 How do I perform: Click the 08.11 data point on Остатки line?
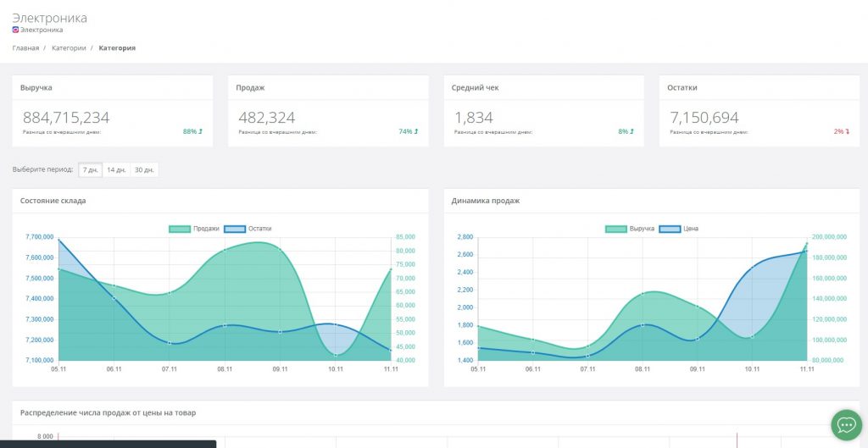(x=225, y=325)
